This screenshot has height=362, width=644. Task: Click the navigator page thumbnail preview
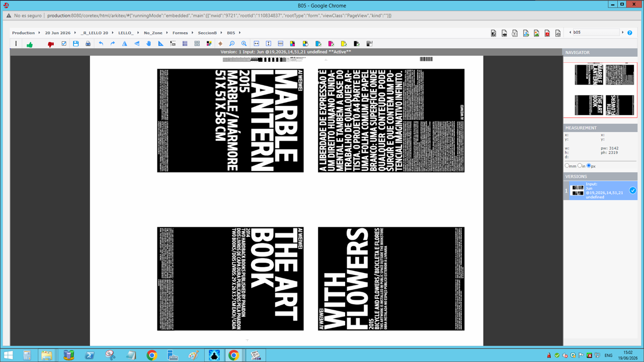pyautogui.click(x=600, y=90)
